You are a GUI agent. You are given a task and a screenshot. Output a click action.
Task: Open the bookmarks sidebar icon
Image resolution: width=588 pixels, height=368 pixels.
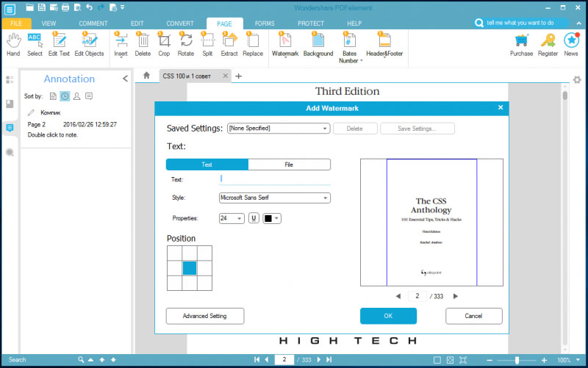(10, 104)
